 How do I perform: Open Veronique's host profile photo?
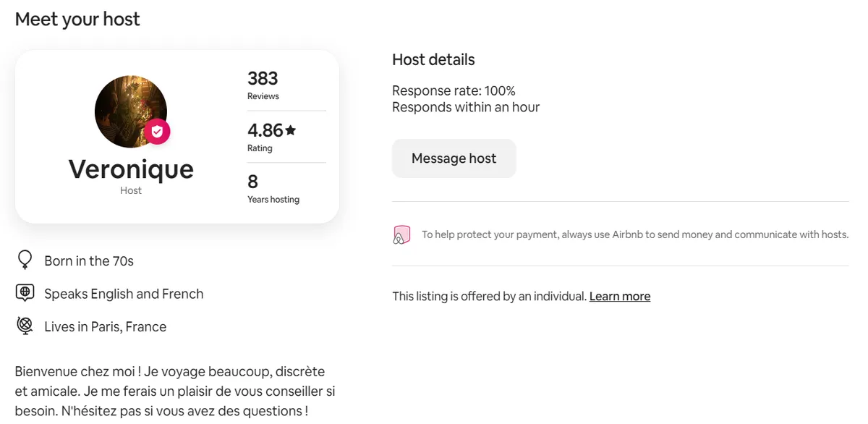(x=131, y=111)
